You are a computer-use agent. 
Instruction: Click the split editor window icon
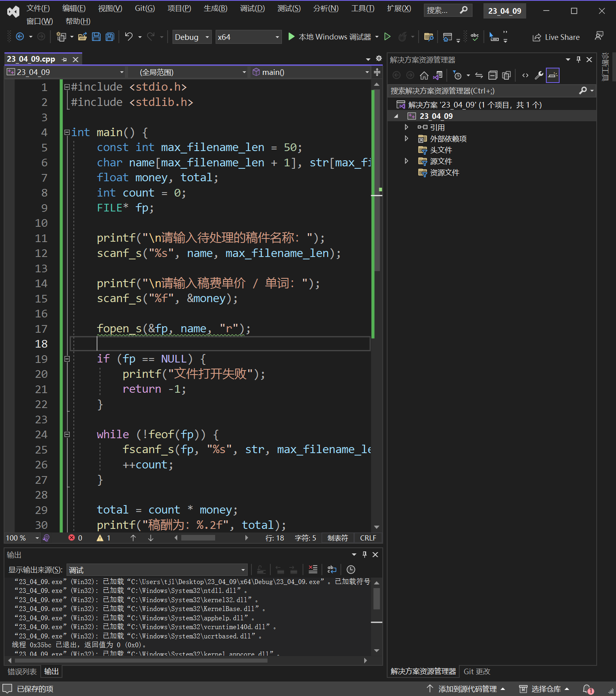point(377,72)
